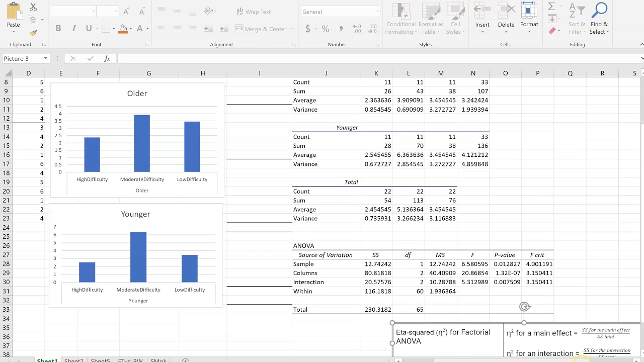
Task: Open Find & Select menu
Action: coord(599,20)
